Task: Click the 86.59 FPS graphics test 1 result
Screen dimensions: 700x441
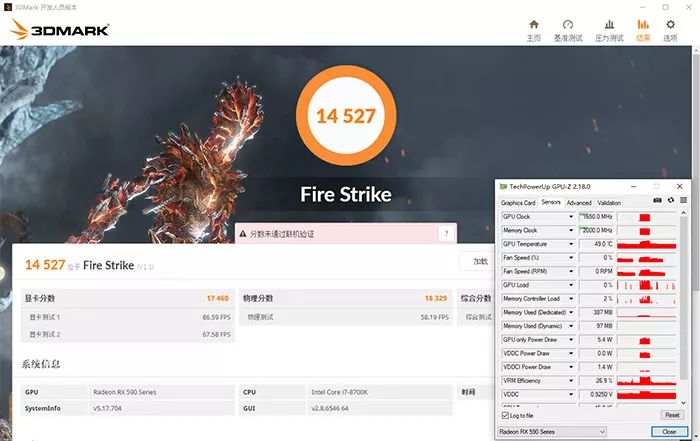Action: [217, 317]
